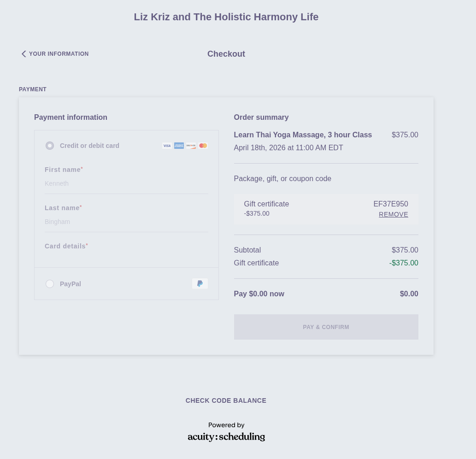Focus the Card details field

coord(126,258)
